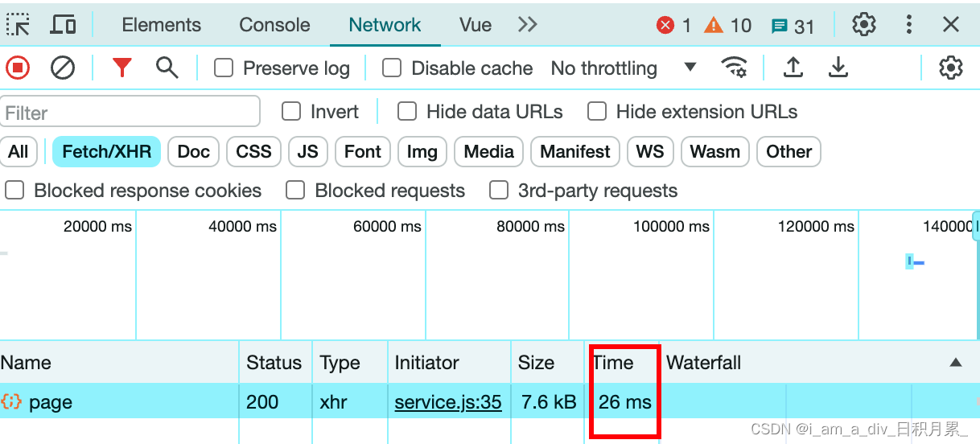Screen dimensions: 980x444
Task: Stop recording the network log
Action: (x=18, y=68)
